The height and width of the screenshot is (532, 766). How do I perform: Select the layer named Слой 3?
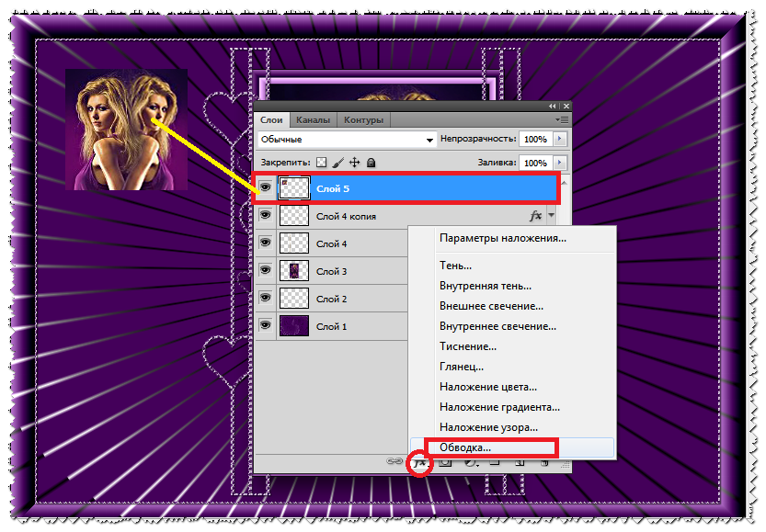coord(332,271)
